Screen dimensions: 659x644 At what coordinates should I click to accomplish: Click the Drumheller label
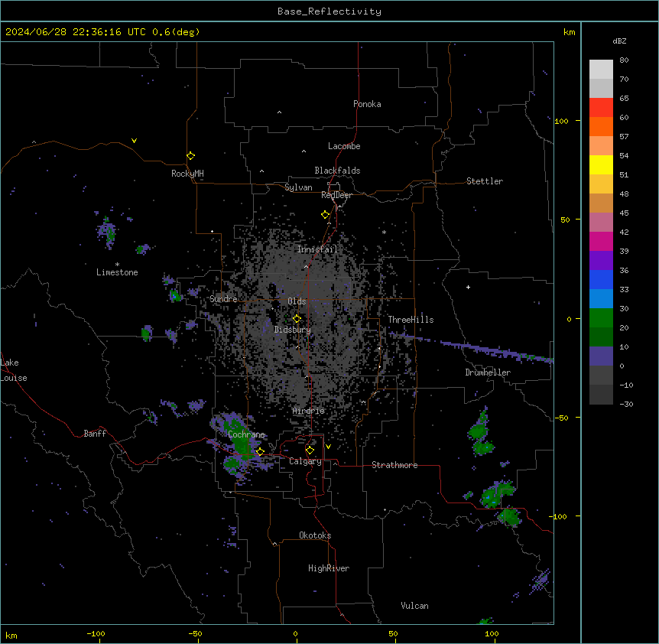coord(488,372)
